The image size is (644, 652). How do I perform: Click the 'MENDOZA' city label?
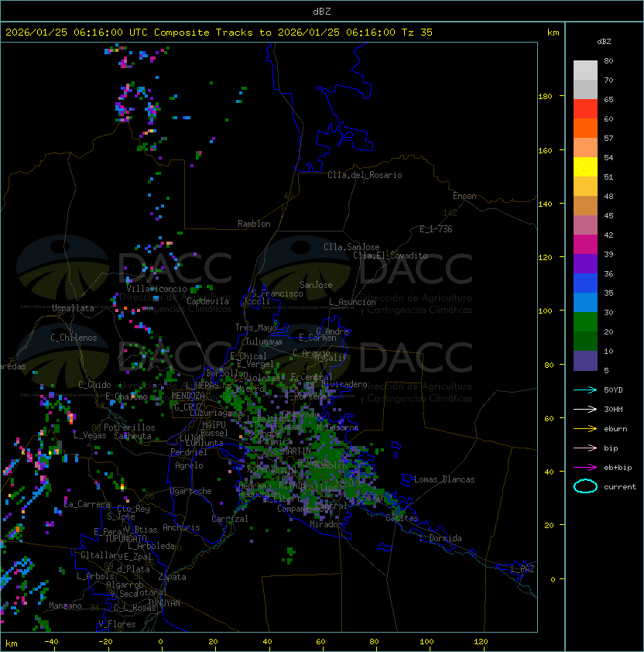click(x=188, y=396)
